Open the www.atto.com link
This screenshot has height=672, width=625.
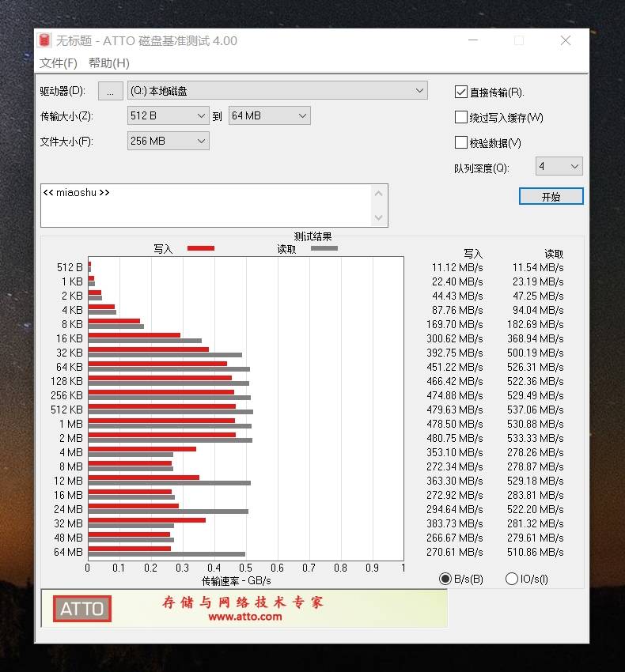pyautogui.click(x=245, y=617)
